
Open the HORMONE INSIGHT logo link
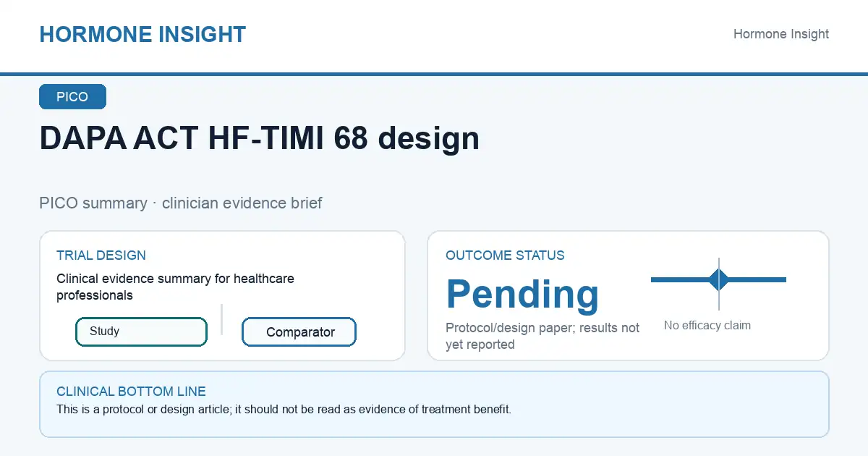142,34
